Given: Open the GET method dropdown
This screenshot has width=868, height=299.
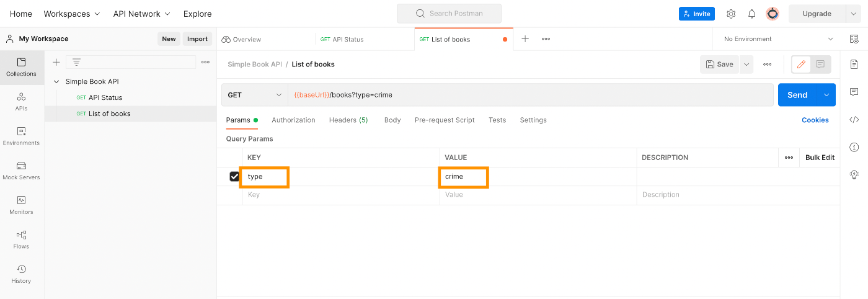Looking at the screenshot, I should pyautogui.click(x=254, y=95).
